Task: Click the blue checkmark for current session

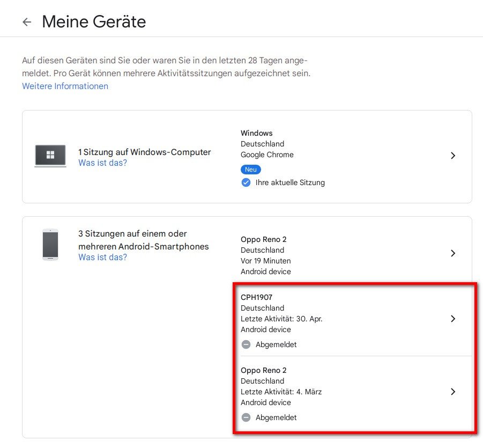Action: pyautogui.click(x=246, y=182)
